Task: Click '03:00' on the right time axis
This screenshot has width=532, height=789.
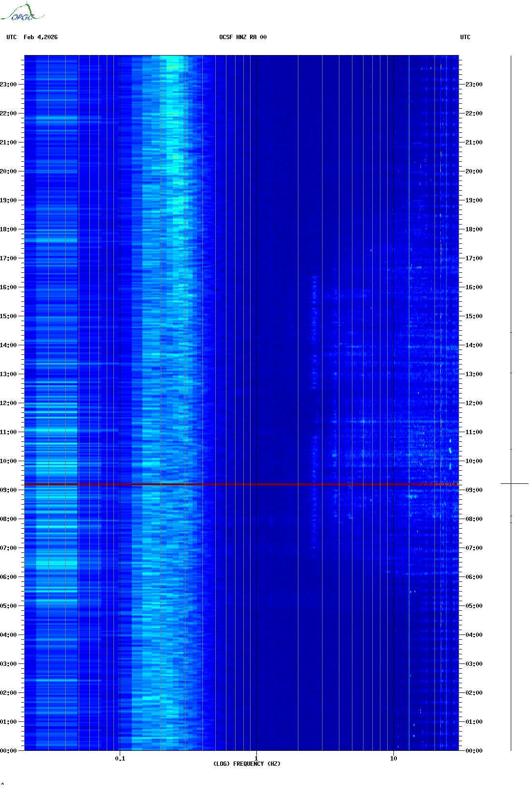Action: click(474, 664)
